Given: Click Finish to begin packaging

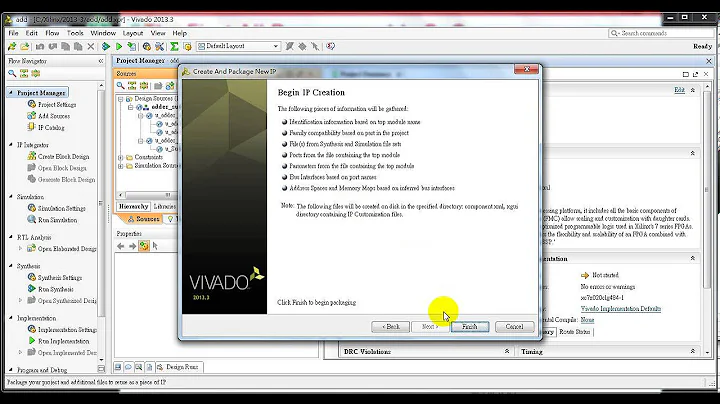Looking at the screenshot, I should click(470, 327).
